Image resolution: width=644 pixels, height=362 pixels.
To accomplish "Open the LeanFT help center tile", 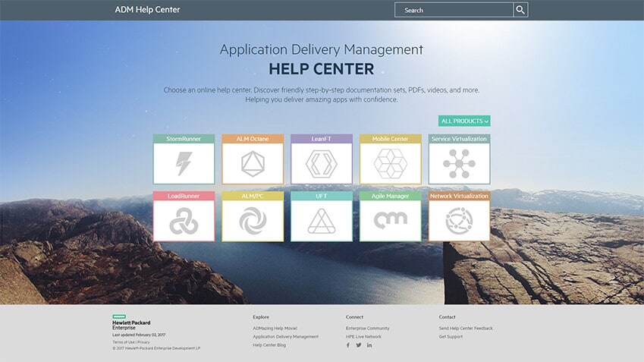I will pos(322,163).
